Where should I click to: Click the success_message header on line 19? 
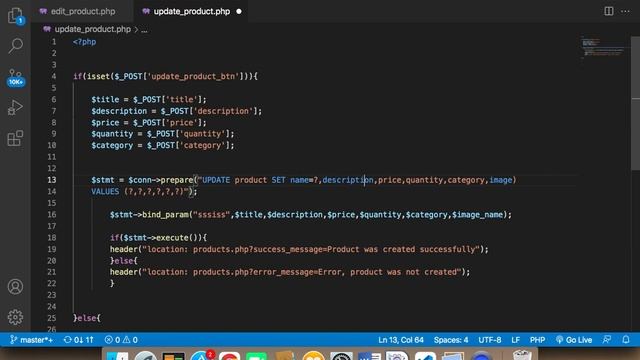click(x=299, y=249)
